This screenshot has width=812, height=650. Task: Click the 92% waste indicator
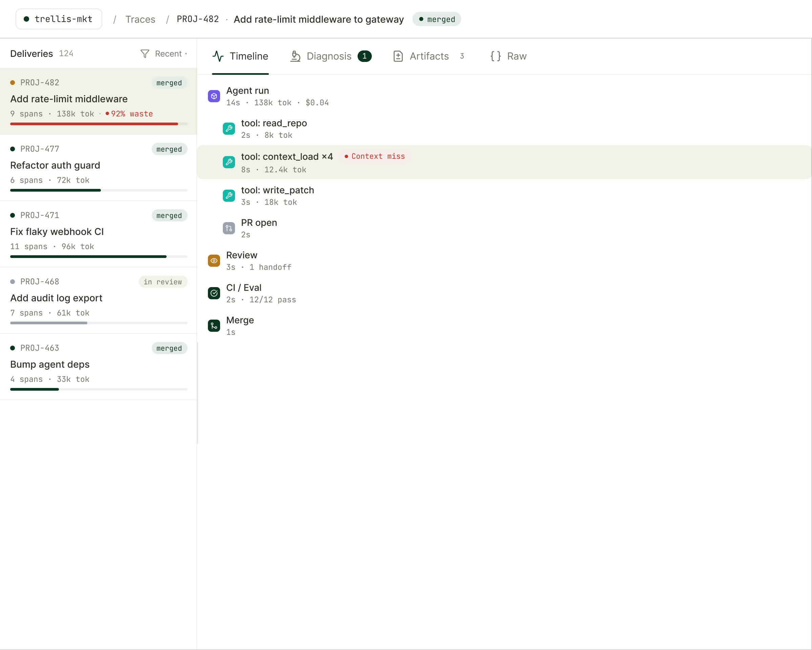tap(129, 114)
